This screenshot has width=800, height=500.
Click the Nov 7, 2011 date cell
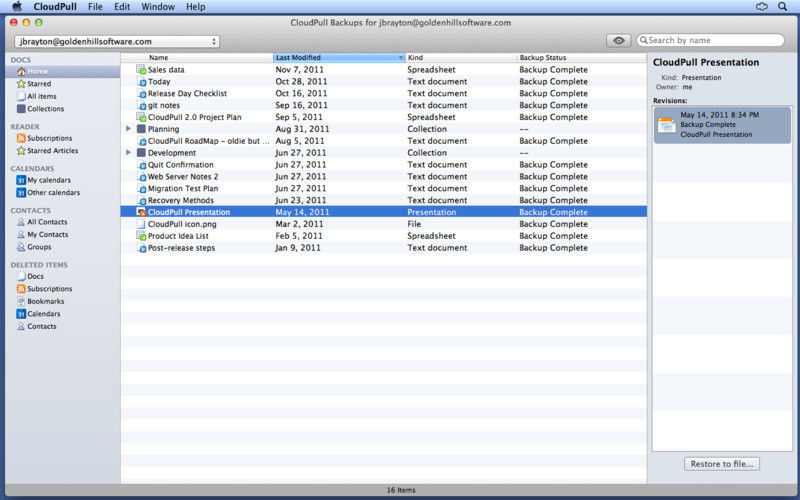(x=299, y=69)
